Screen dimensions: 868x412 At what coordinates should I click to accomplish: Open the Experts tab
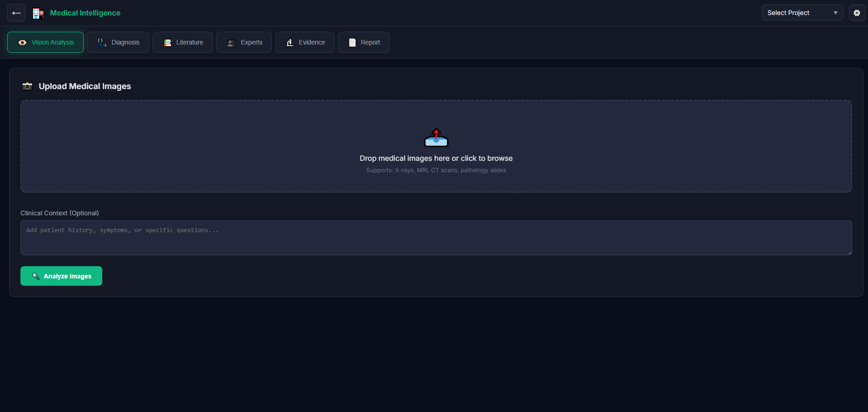point(244,42)
